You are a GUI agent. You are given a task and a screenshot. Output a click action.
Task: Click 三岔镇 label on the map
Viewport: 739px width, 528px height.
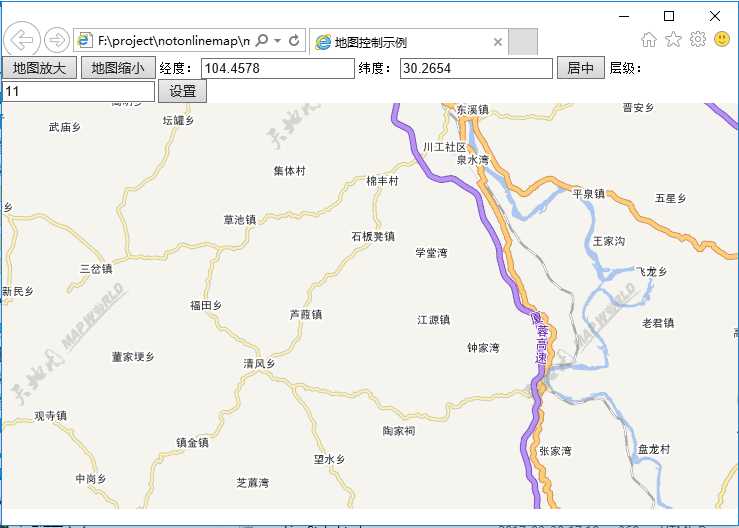[x=96, y=269]
